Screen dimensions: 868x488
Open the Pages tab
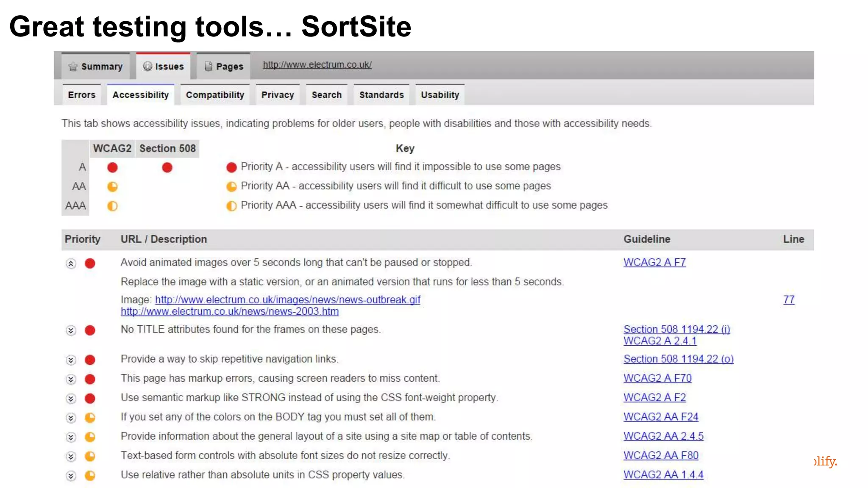coord(223,66)
